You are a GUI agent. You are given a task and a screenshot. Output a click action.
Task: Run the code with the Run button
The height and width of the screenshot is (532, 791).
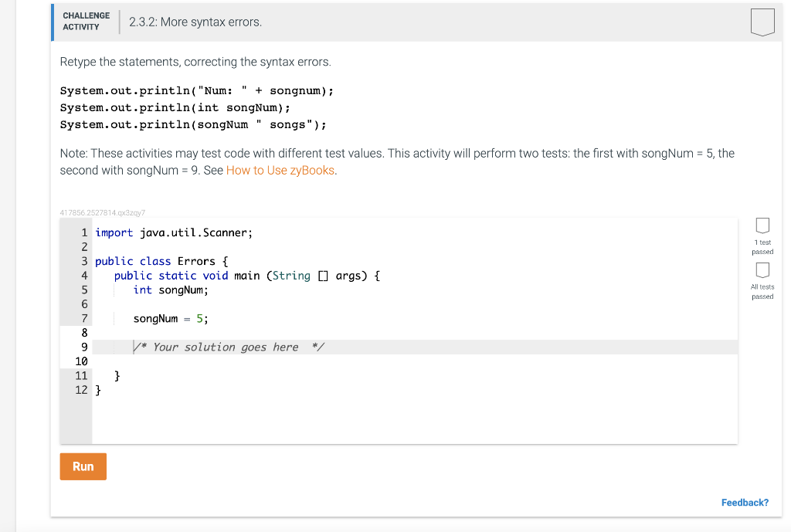[x=83, y=466]
